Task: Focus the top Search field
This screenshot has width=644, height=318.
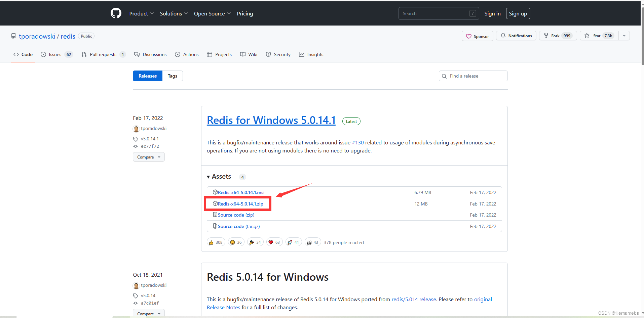Action: coord(439,13)
